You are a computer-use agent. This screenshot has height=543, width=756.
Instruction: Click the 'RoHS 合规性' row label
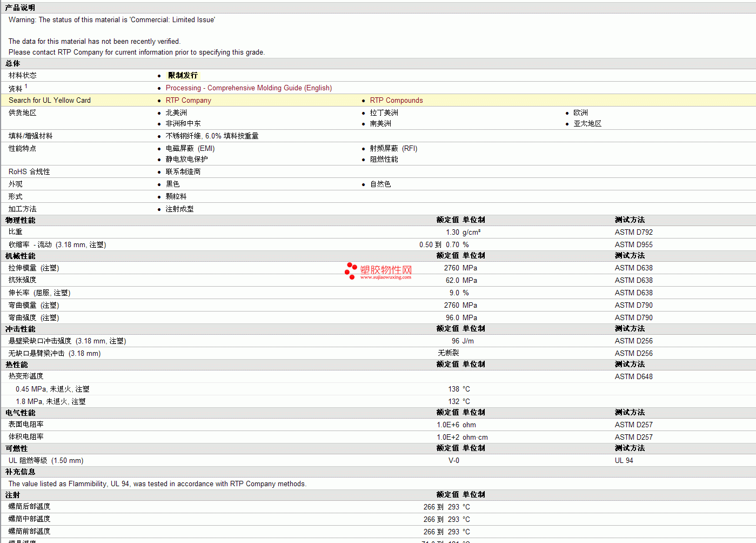tap(29, 172)
